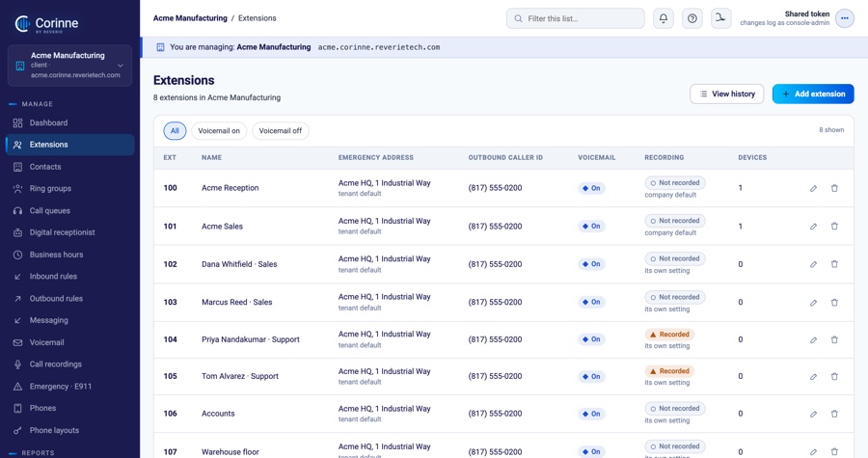
Task: Delete extension 102 Dana Whitfield
Action: [x=834, y=264]
